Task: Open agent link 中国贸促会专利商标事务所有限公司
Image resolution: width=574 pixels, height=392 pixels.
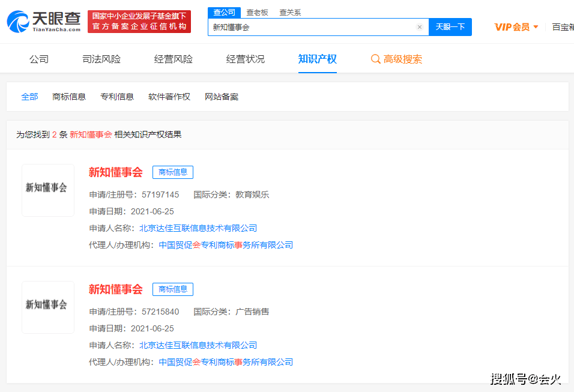Action: [228, 244]
